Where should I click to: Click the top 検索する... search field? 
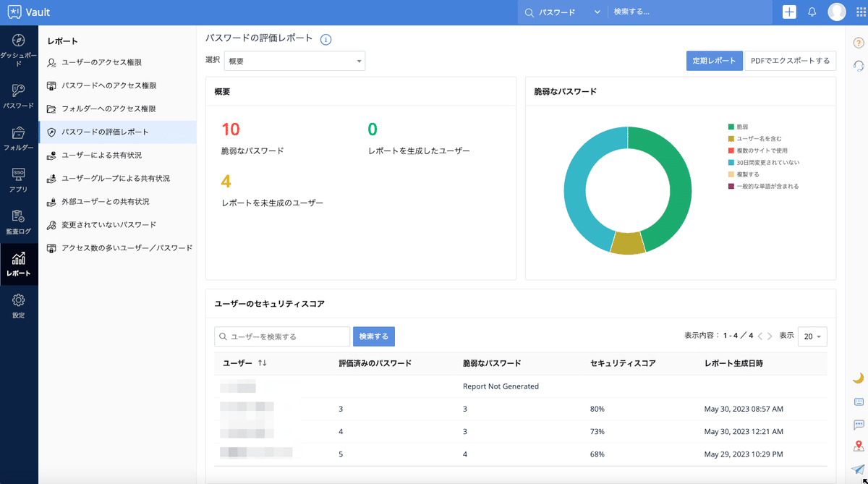pyautogui.click(x=691, y=12)
